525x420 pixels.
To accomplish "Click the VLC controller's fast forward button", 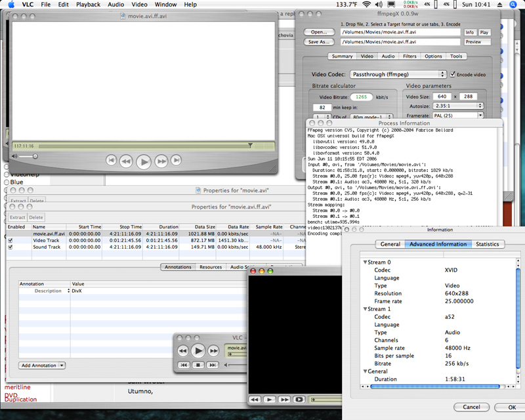I will [213, 351].
